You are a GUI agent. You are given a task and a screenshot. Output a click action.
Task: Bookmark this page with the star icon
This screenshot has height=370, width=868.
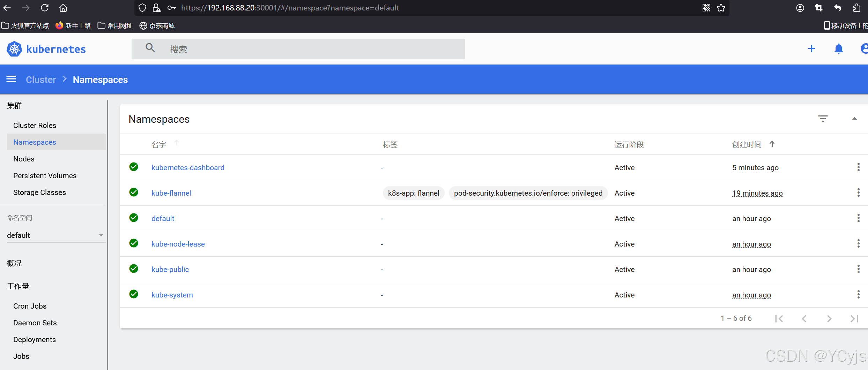[721, 8]
